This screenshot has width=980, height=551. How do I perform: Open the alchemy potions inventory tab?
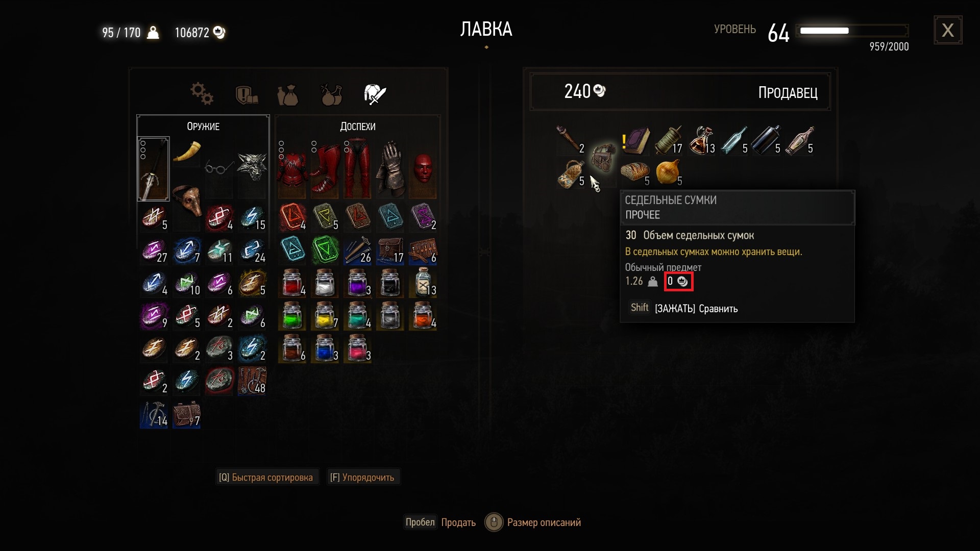click(331, 94)
